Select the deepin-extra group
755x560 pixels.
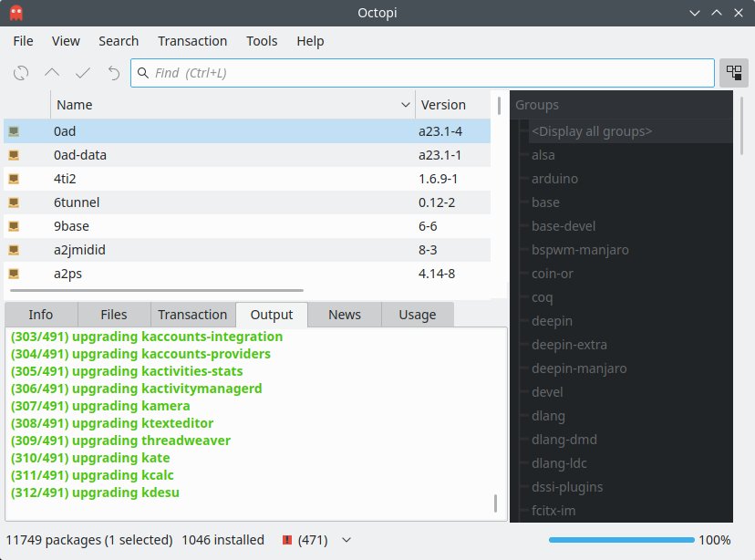click(569, 345)
